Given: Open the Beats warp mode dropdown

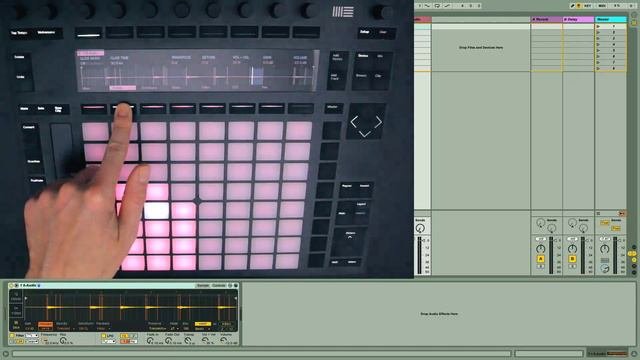Looking at the screenshot, I should coord(202,328).
